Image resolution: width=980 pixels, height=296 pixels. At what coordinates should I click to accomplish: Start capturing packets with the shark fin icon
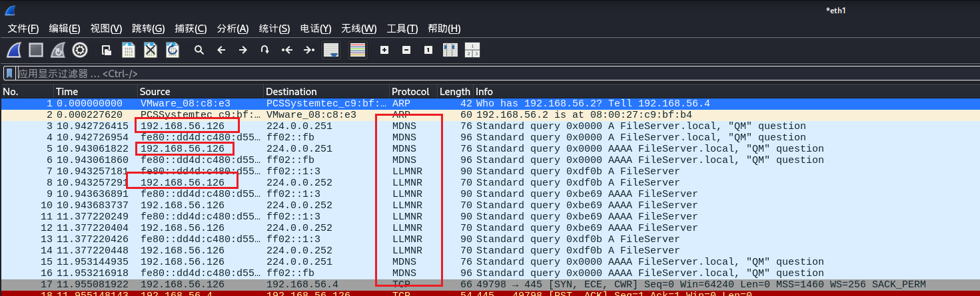click(x=15, y=50)
